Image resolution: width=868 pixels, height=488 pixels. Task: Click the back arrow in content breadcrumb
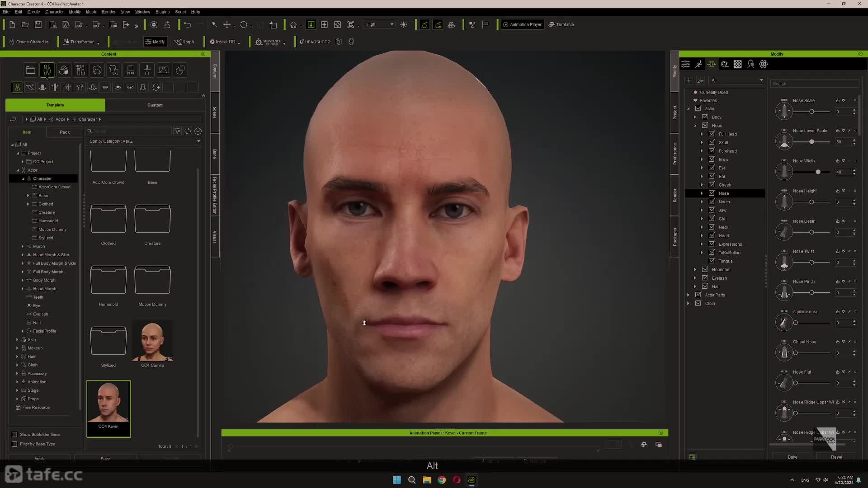pyautogui.click(x=13, y=119)
